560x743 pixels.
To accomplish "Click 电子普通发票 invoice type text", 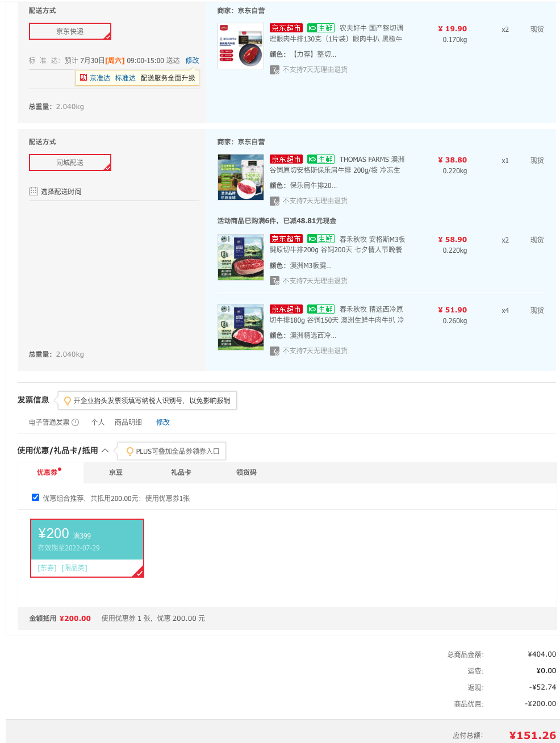I will tap(49, 422).
